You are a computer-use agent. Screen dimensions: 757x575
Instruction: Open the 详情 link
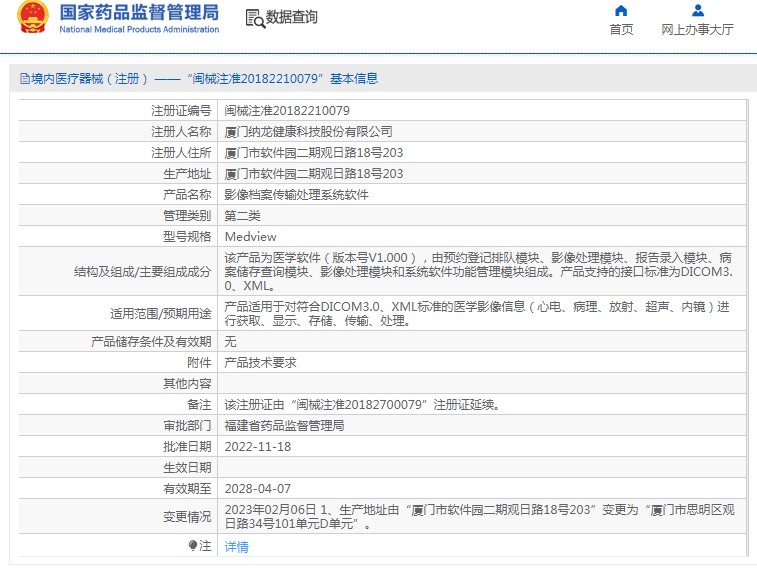pyautogui.click(x=236, y=547)
